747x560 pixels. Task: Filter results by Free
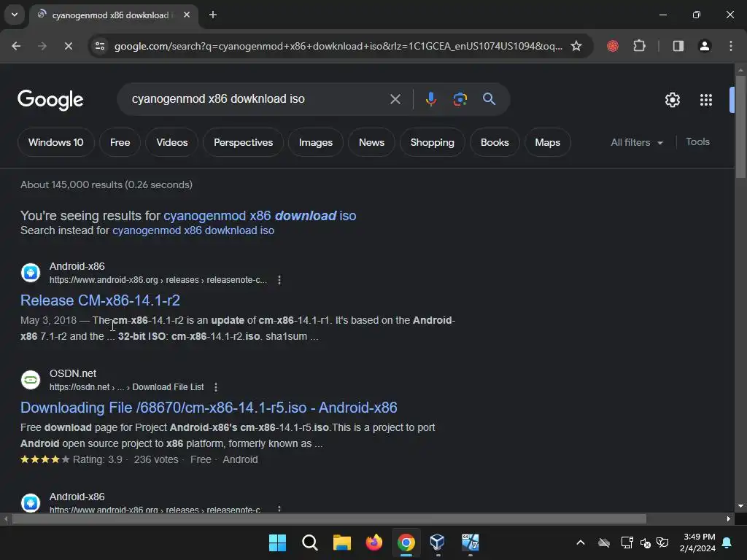[120, 142]
